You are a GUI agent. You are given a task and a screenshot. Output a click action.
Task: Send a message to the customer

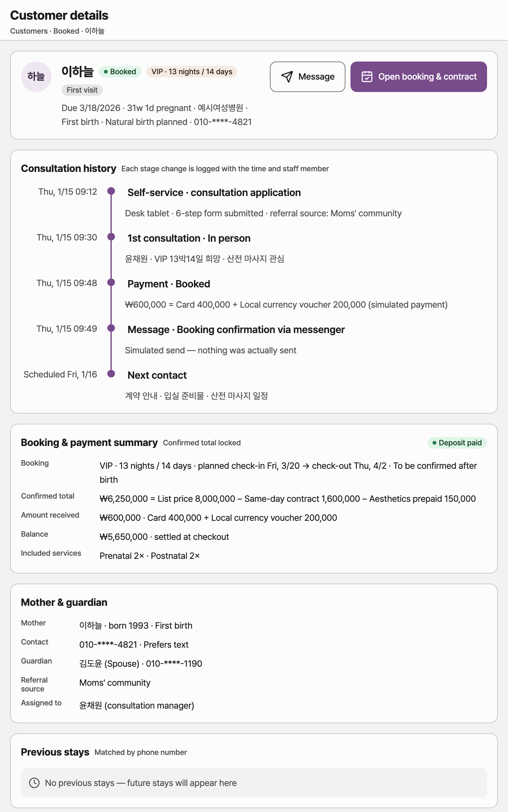pyautogui.click(x=307, y=76)
